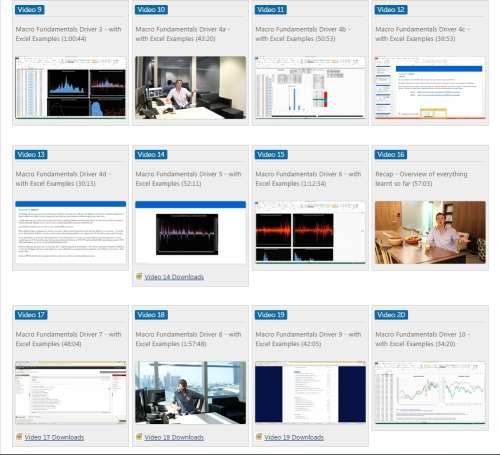Open the Video 14 Downloads link
The height and width of the screenshot is (455, 500).
[x=174, y=277]
